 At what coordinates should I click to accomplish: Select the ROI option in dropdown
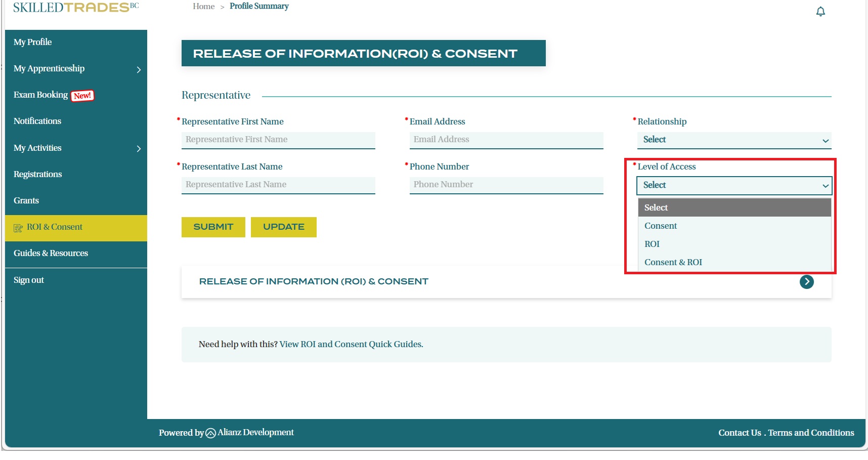tap(652, 244)
